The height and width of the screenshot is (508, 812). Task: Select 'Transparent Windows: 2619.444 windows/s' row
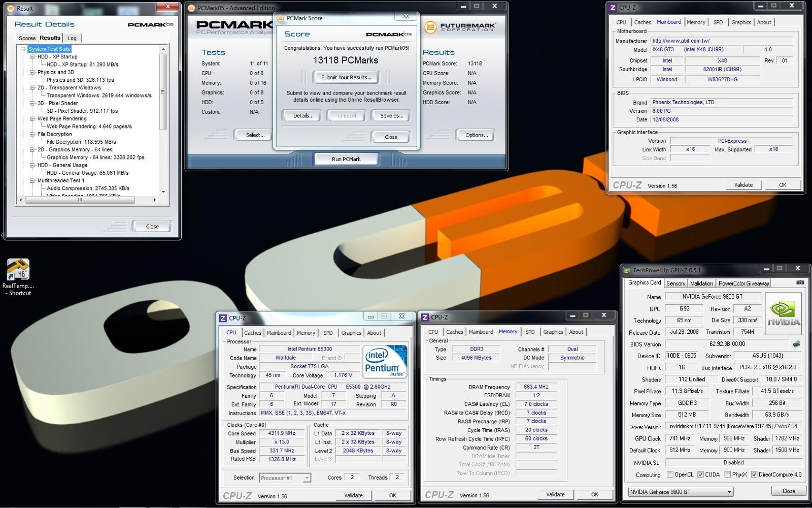[x=99, y=96]
